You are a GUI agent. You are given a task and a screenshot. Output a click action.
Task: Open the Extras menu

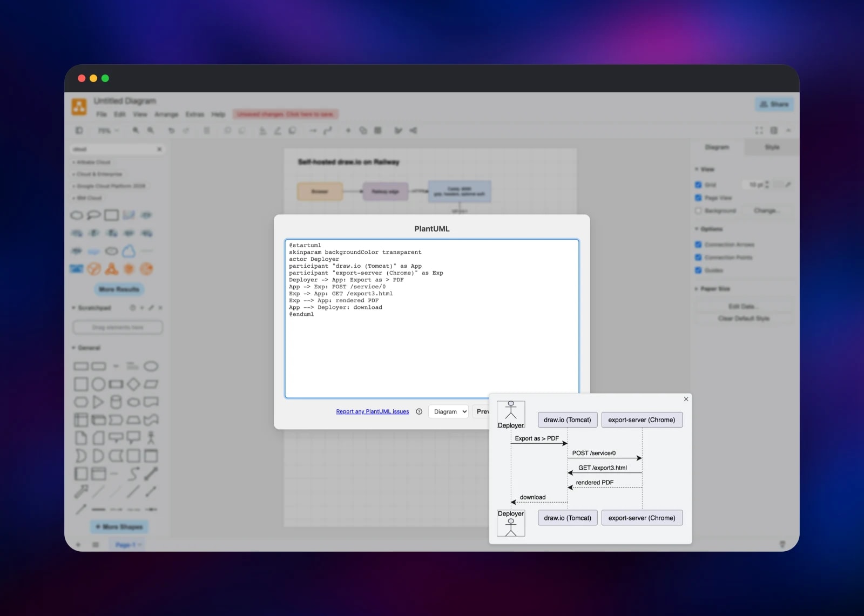(195, 114)
